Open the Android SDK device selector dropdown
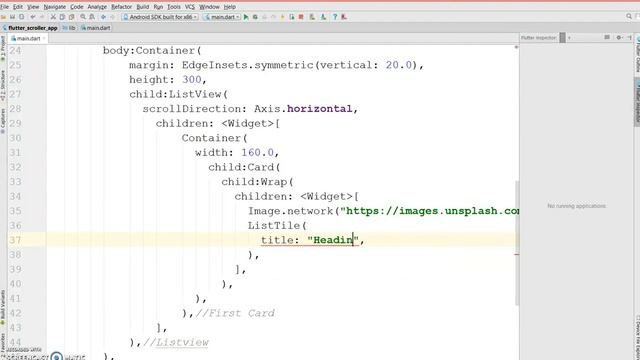The width and height of the screenshot is (640, 360). click(x=160, y=17)
